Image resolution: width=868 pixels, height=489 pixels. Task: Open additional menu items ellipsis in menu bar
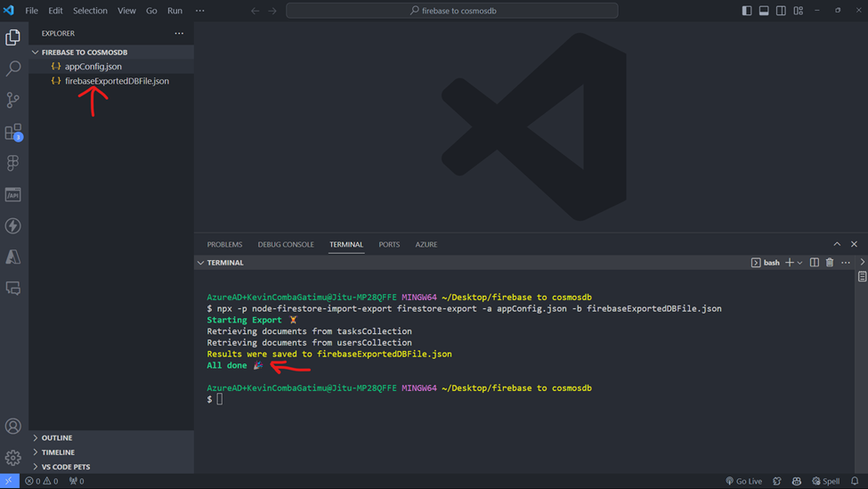(199, 11)
